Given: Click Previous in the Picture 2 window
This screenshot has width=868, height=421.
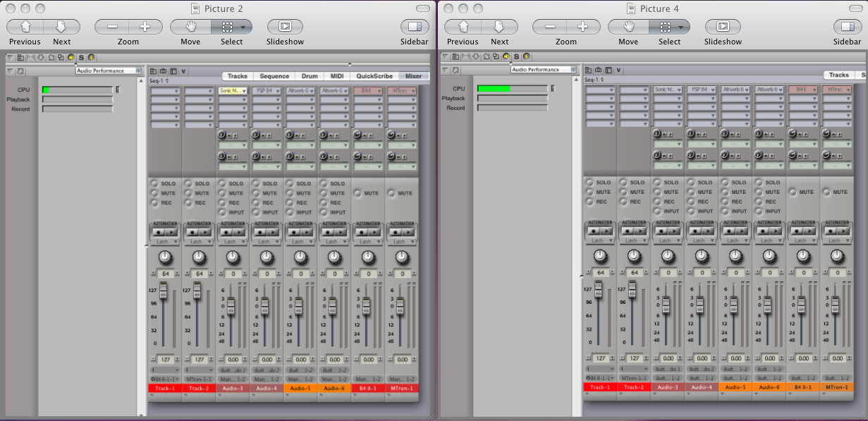Looking at the screenshot, I should tap(25, 27).
